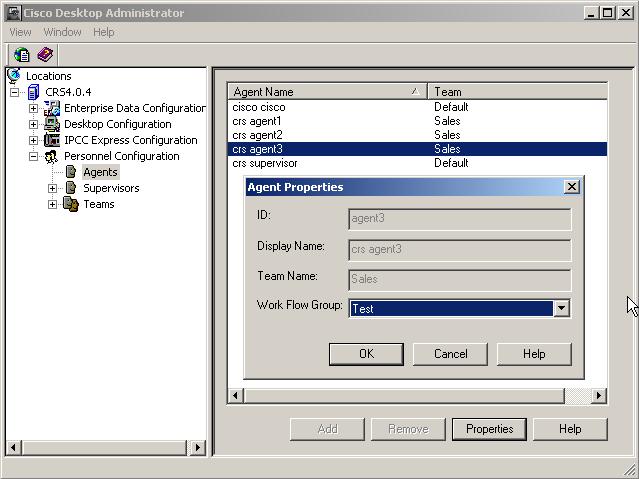Screen dimensions: 639x479
Task: Click the Desktop Configuration computer icon
Action: click(52, 124)
